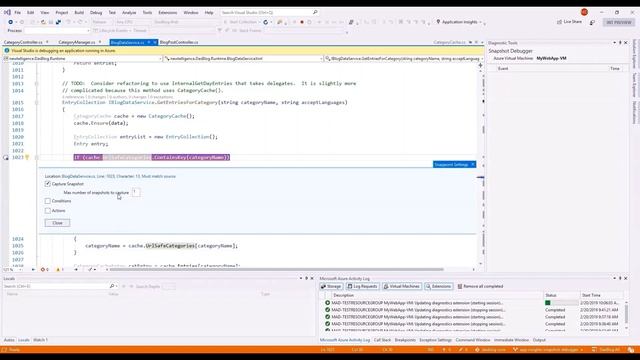Uncheck the Capture Snapshot checkbox

(x=48, y=184)
